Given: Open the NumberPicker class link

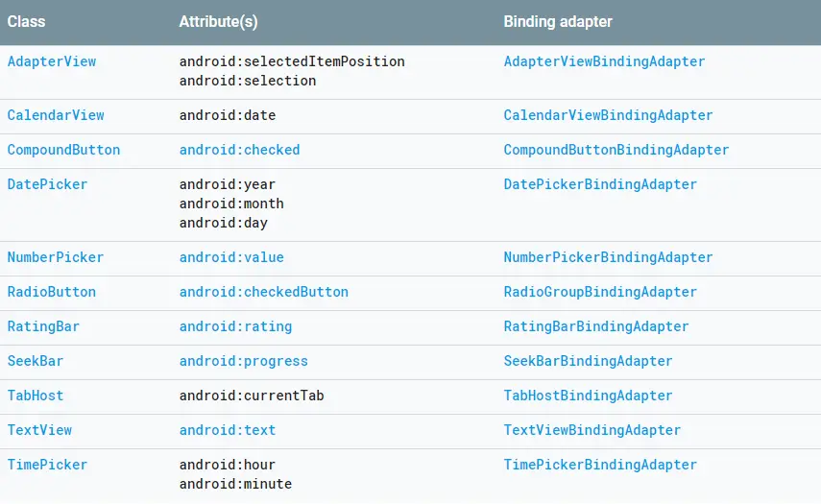Looking at the screenshot, I should click(56, 257).
